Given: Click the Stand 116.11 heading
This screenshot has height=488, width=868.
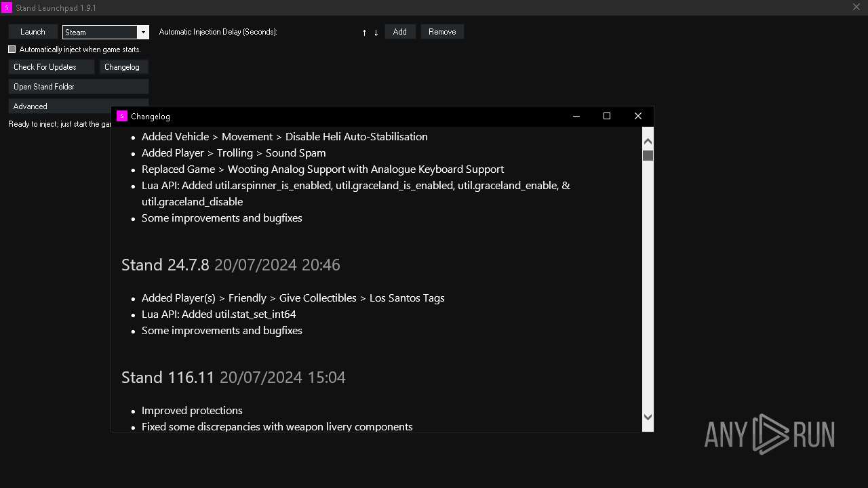Looking at the screenshot, I should point(168,378).
